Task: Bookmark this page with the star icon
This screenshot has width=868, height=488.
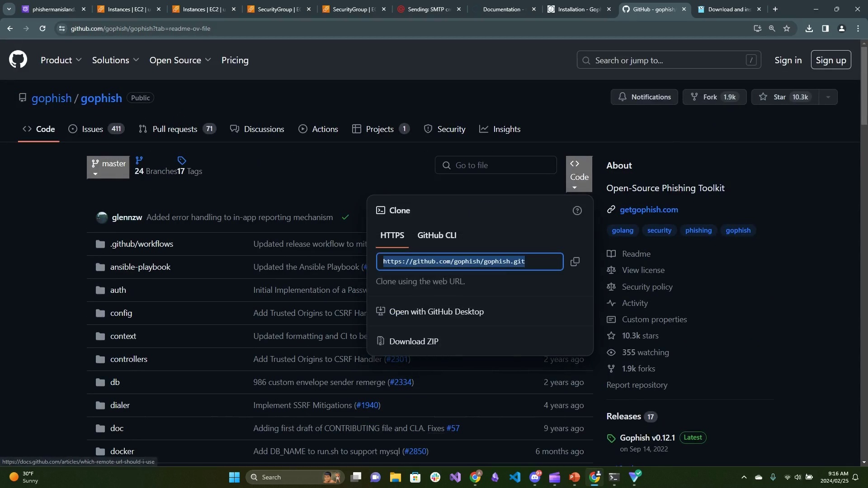Action: pyautogui.click(x=787, y=28)
